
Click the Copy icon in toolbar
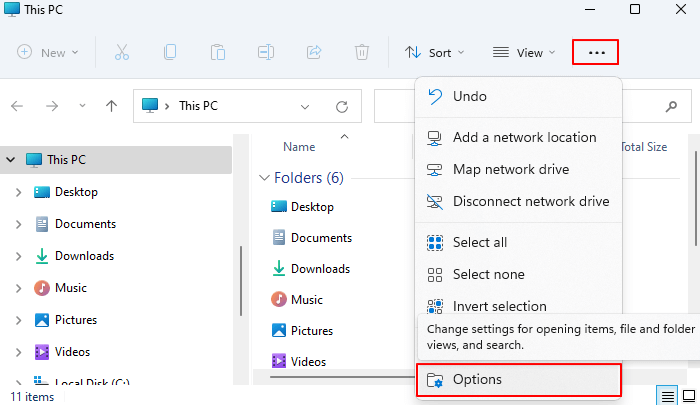coord(170,52)
